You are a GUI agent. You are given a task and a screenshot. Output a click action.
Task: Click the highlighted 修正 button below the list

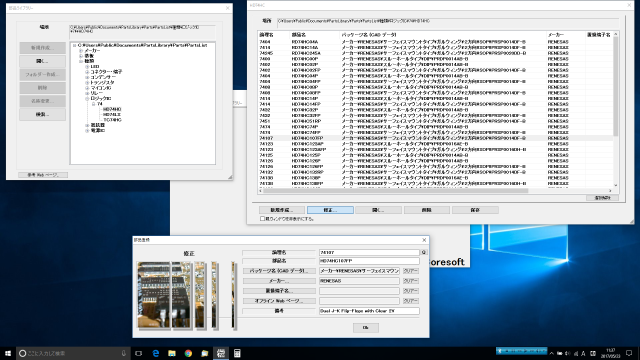(330, 210)
